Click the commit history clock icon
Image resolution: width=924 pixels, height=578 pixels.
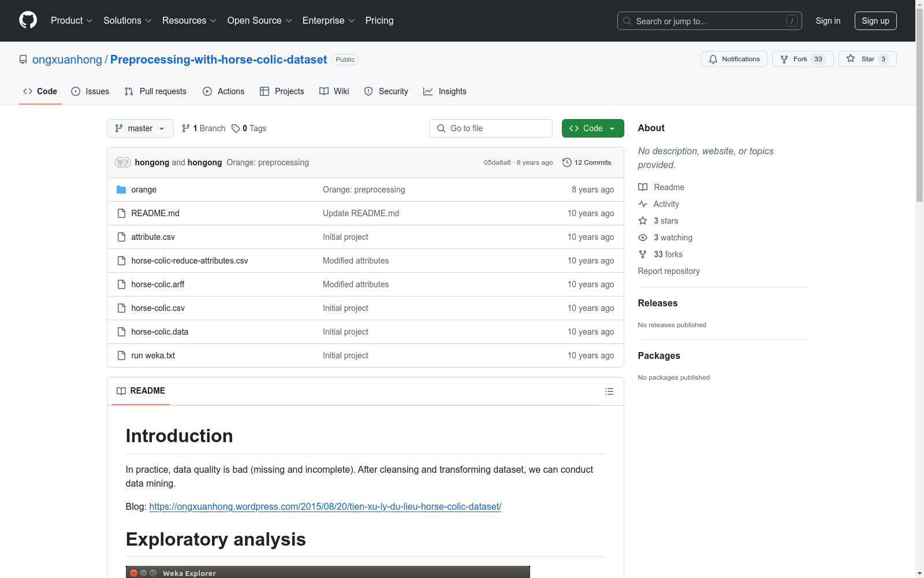coord(567,162)
